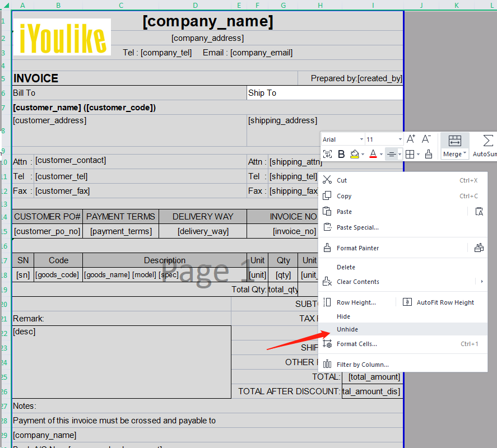Expand the Merge dropdown

(x=465, y=154)
